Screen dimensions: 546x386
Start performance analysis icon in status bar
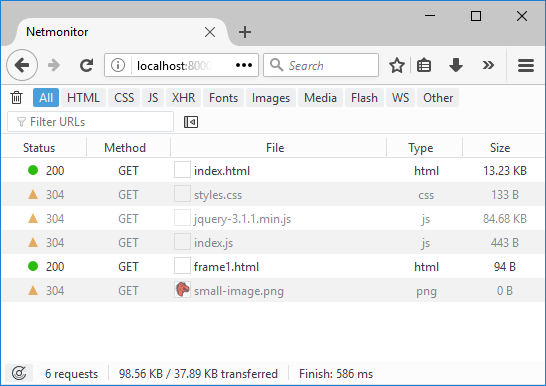pos(19,373)
